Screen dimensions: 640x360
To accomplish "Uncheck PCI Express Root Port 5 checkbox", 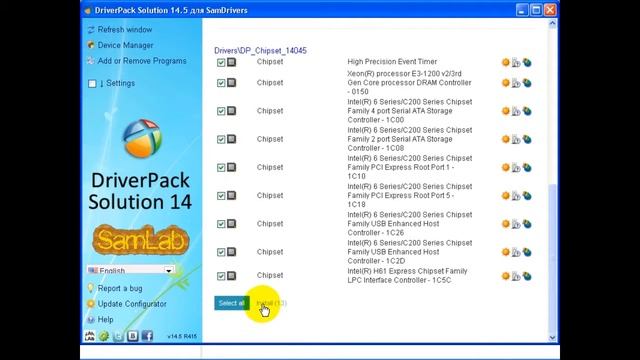I will coord(221,196).
